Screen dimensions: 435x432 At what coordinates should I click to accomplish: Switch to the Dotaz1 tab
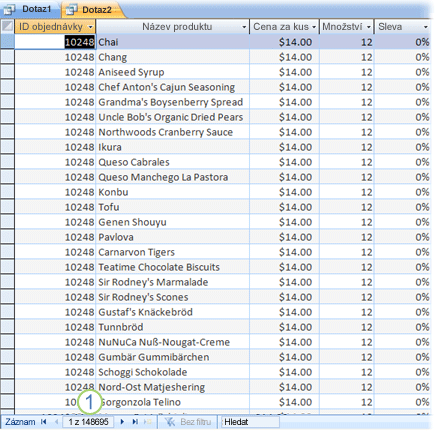click(30, 9)
